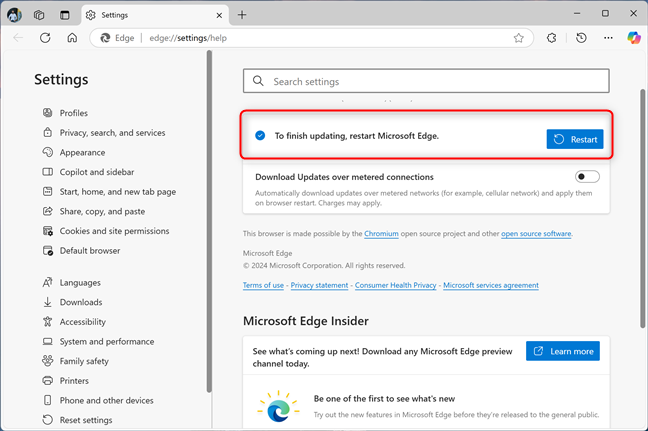Go to Home page icon
The image size is (648, 431).
coord(72,38)
